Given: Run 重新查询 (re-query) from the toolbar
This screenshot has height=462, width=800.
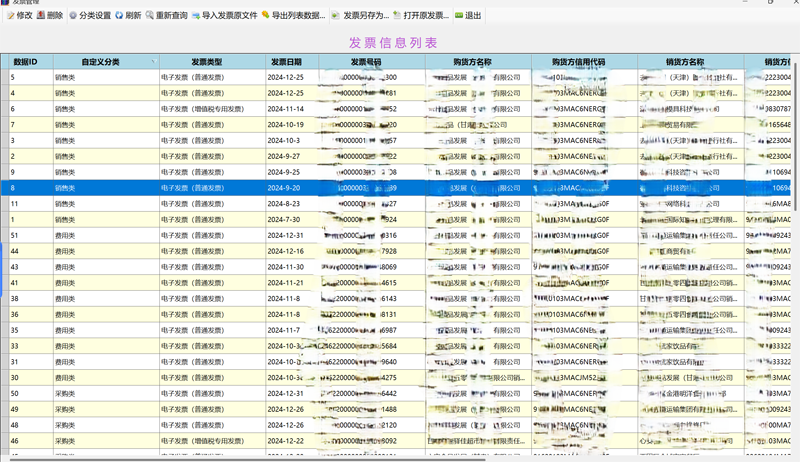Looking at the screenshot, I should [x=166, y=16].
